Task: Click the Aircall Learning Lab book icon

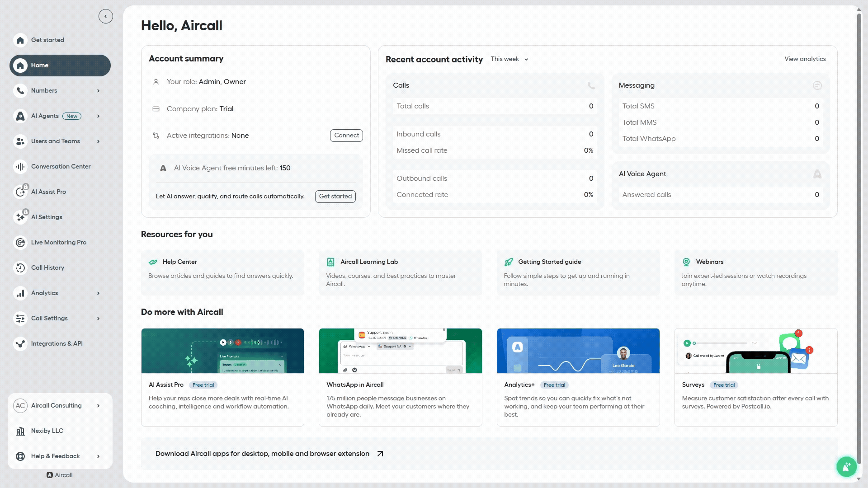Action: click(x=330, y=262)
